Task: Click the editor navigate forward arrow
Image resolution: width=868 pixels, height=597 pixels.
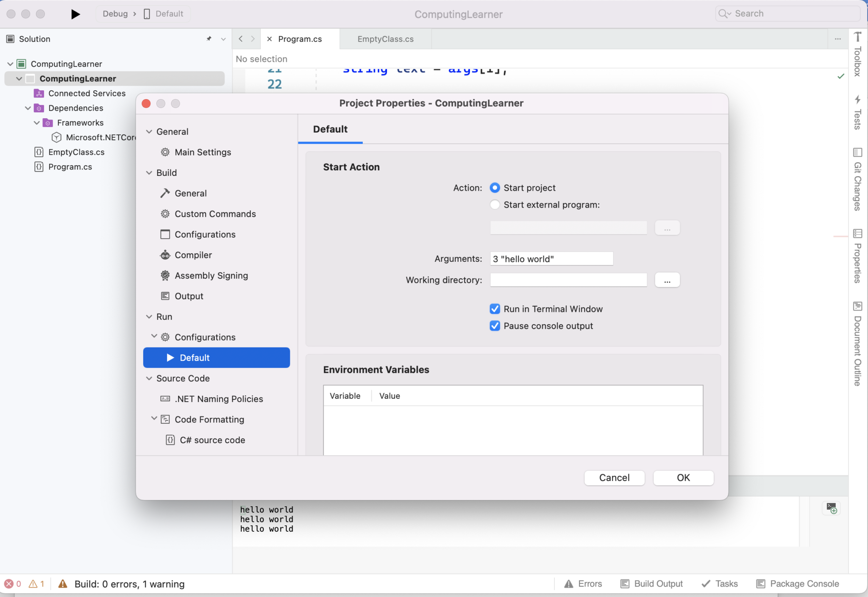Action: point(253,39)
